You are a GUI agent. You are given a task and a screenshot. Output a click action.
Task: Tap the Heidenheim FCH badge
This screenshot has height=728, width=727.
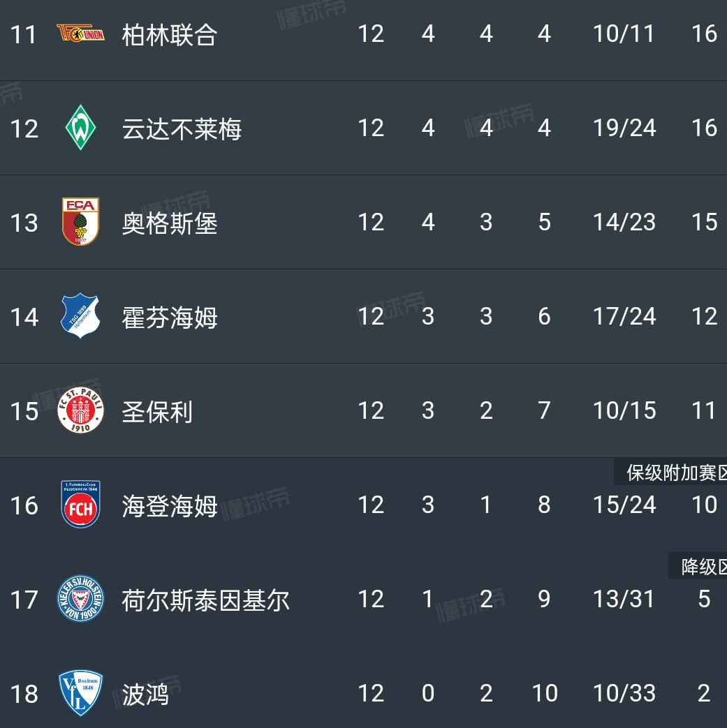(x=80, y=505)
